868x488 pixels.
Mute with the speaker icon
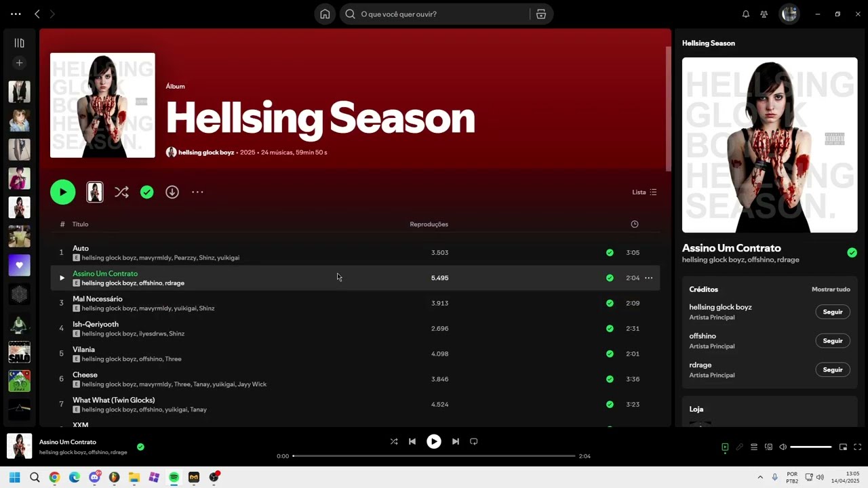click(x=783, y=447)
